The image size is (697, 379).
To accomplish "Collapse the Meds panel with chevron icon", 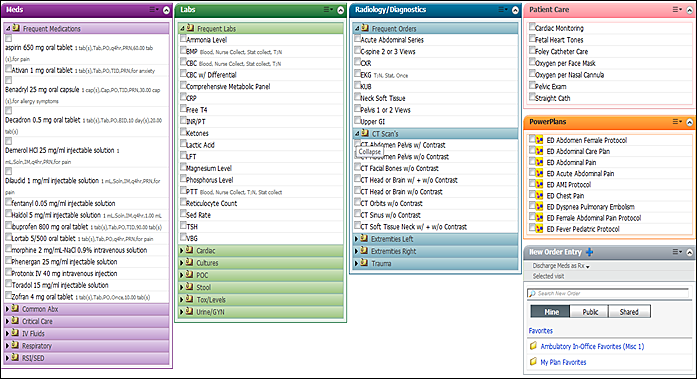I will click(166, 10).
